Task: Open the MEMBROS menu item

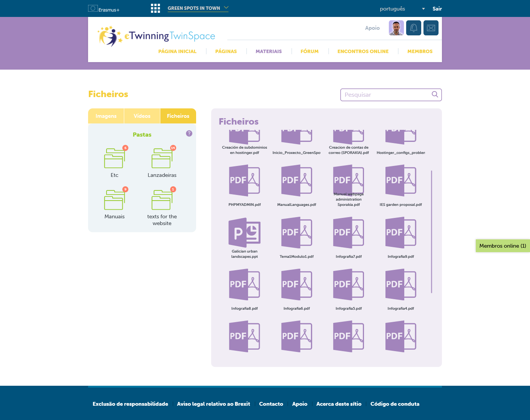Action: tap(420, 52)
